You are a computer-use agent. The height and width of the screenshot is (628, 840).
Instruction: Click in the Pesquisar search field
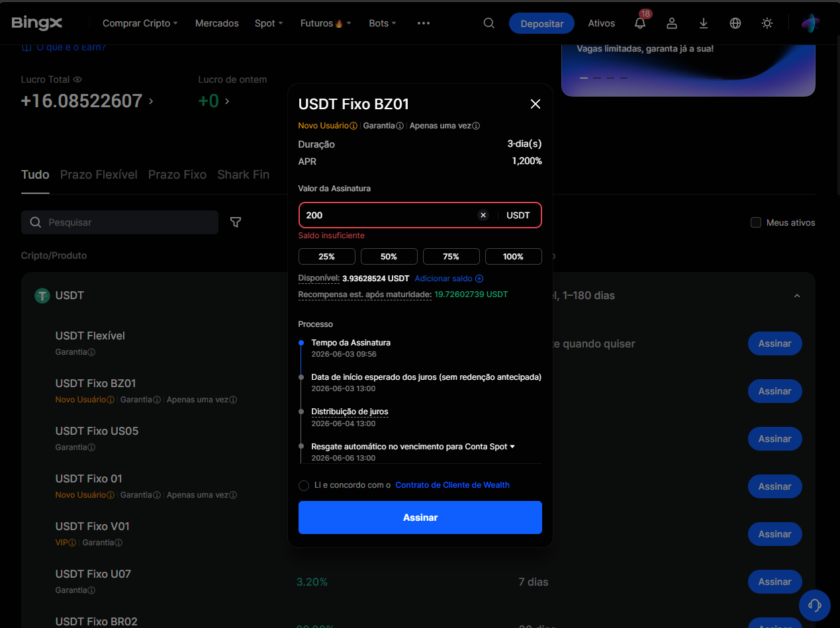click(120, 222)
